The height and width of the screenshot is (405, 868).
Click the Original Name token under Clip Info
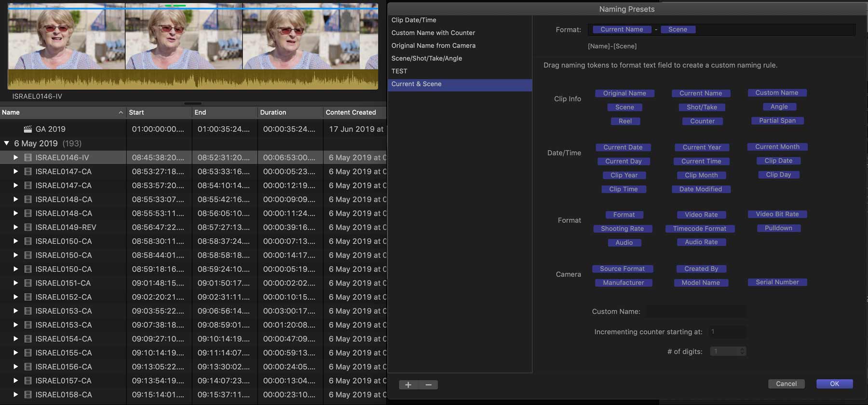point(624,93)
